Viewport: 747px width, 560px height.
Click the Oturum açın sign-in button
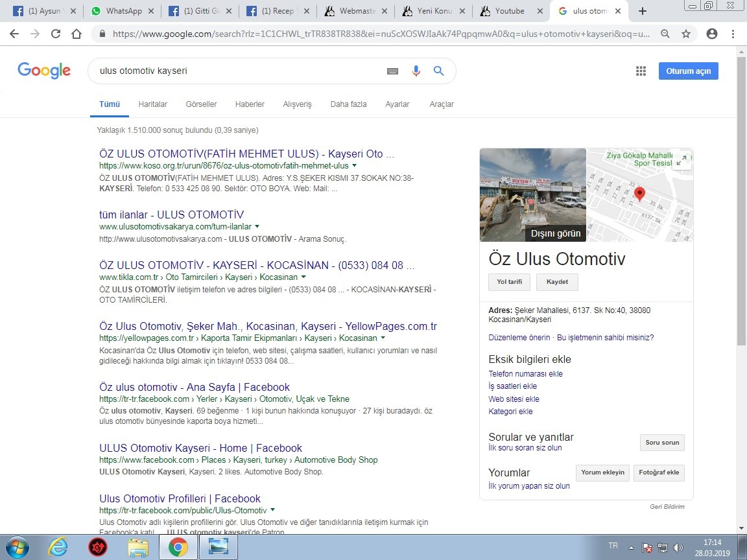click(689, 71)
